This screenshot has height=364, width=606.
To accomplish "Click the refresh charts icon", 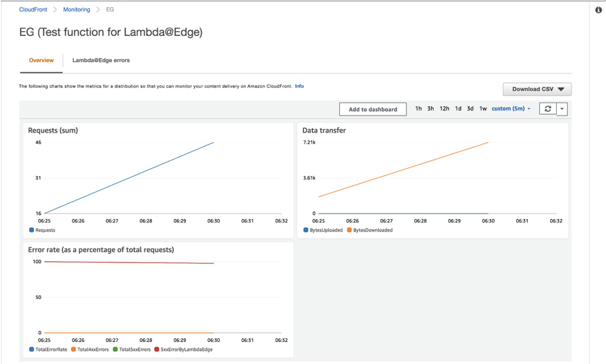I will pos(548,109).
